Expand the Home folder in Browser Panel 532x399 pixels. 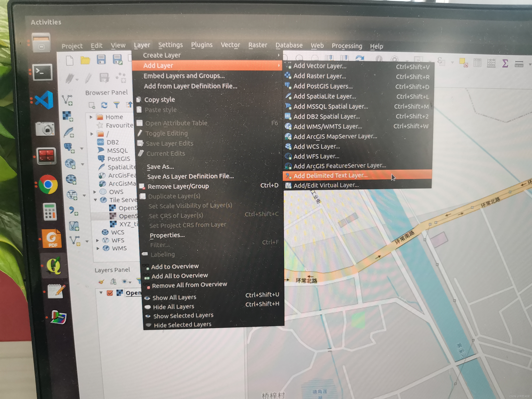(91, 117)
